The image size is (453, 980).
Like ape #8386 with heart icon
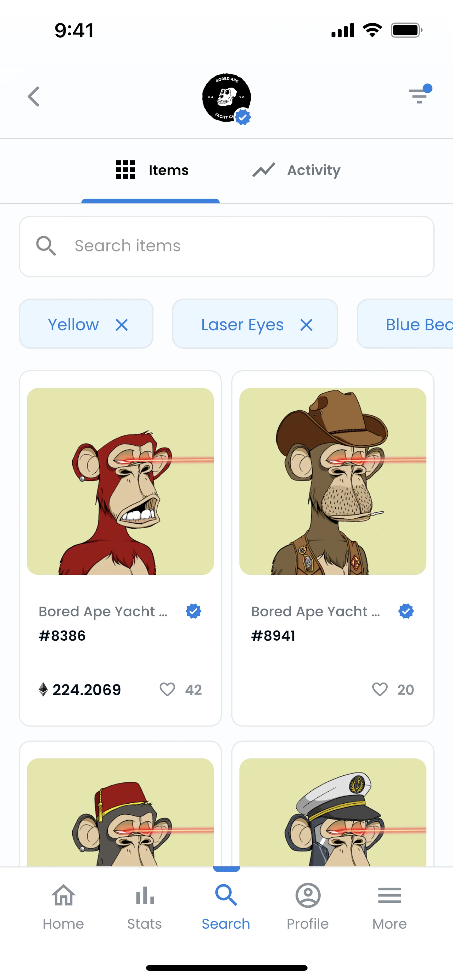pos(167,689)
